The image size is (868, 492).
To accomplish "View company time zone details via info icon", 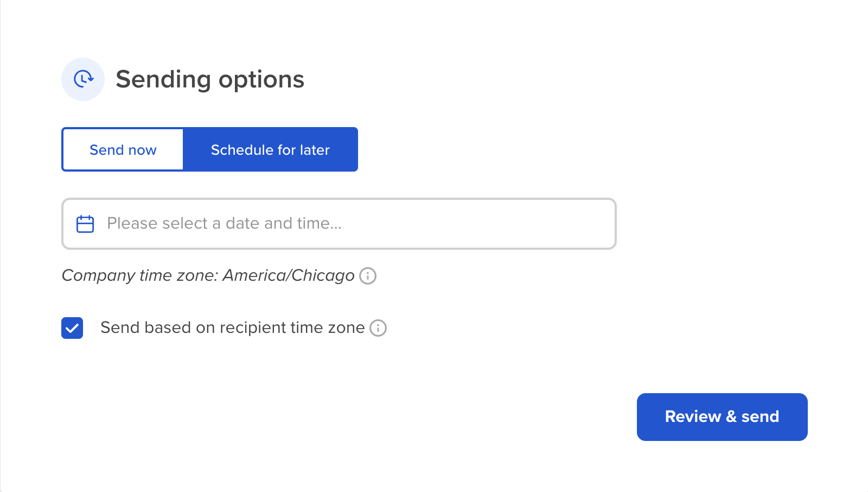I will (x=368, y=276).
